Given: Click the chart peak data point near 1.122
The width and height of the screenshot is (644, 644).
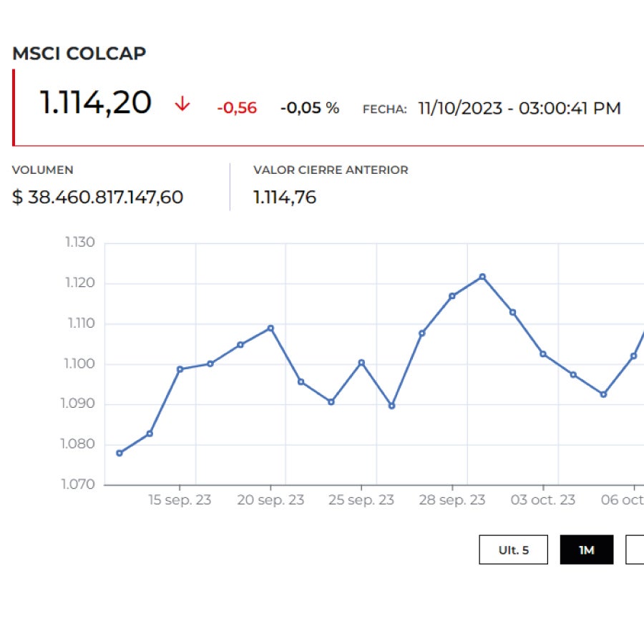Looking at the screenshot, I should coord(481,275).
